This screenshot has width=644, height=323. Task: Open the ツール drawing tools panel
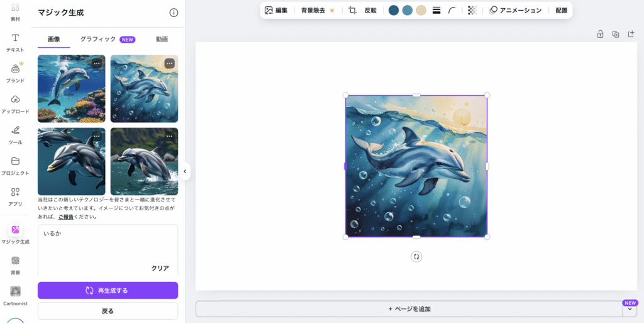point(15,135)
